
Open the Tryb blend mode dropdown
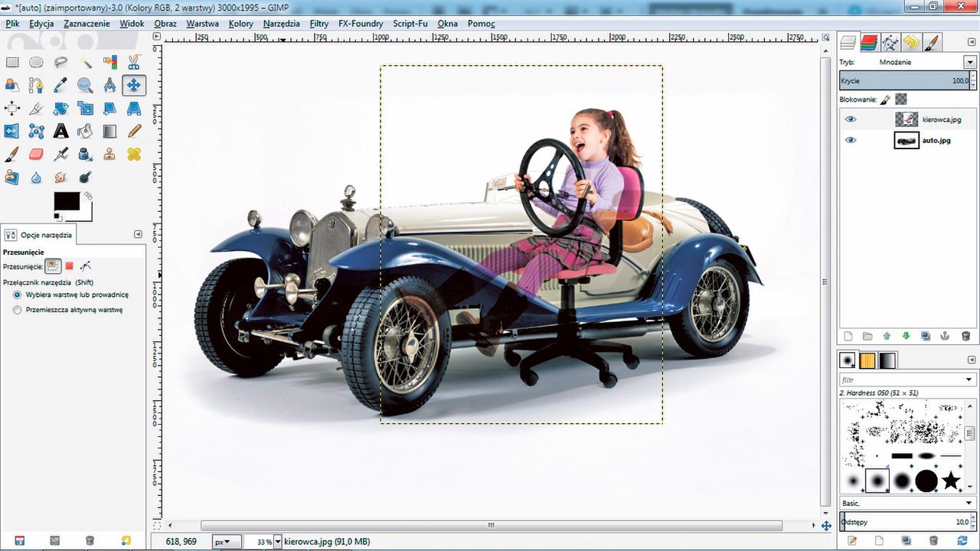point(970,62)
